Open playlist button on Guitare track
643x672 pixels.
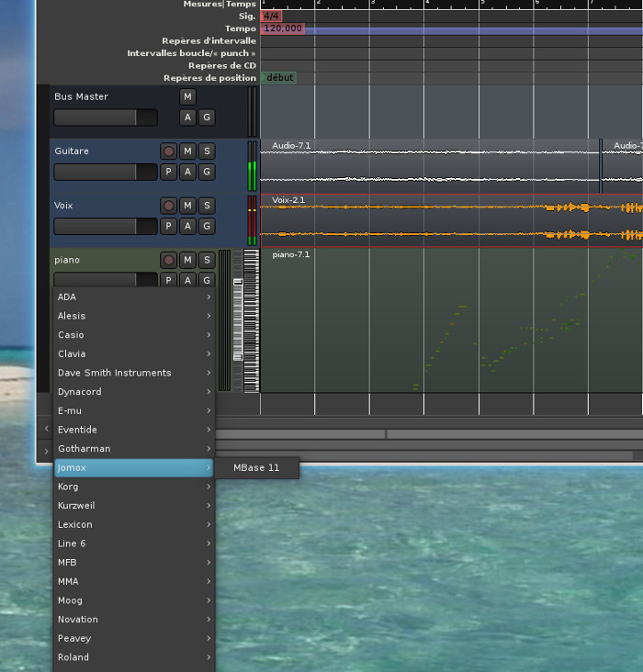click(168, 172)
